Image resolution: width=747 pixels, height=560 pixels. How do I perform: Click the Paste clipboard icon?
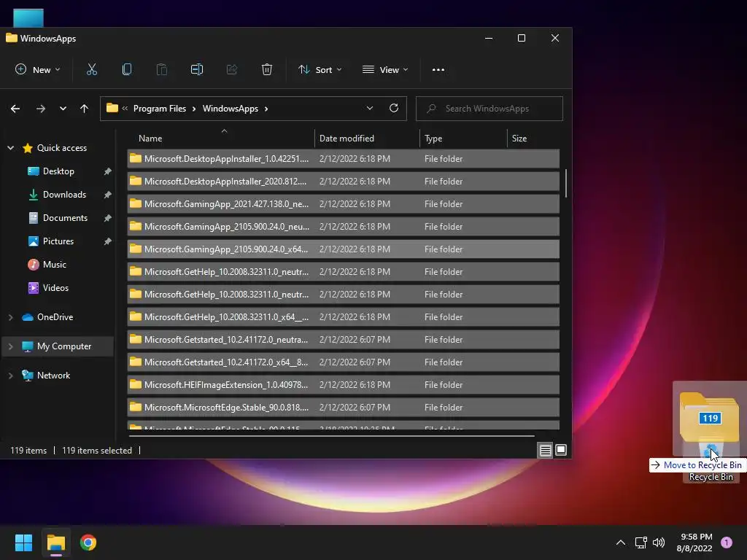161,69
